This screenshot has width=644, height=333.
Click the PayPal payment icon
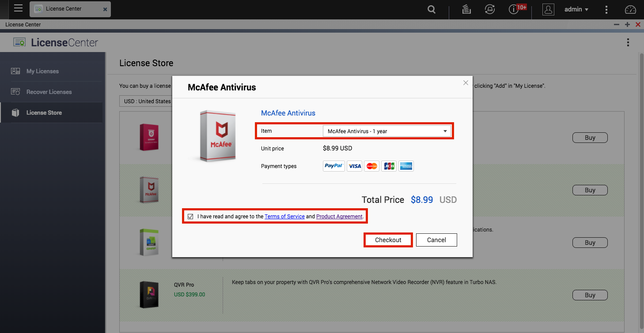pyautogui.click(x=334, y=166)
